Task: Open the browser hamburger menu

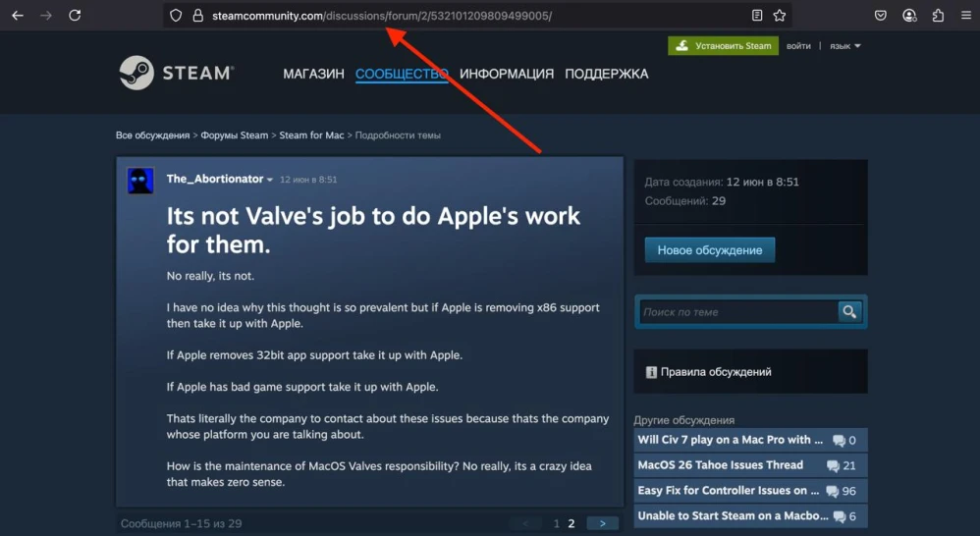Action: coord(966,16)
